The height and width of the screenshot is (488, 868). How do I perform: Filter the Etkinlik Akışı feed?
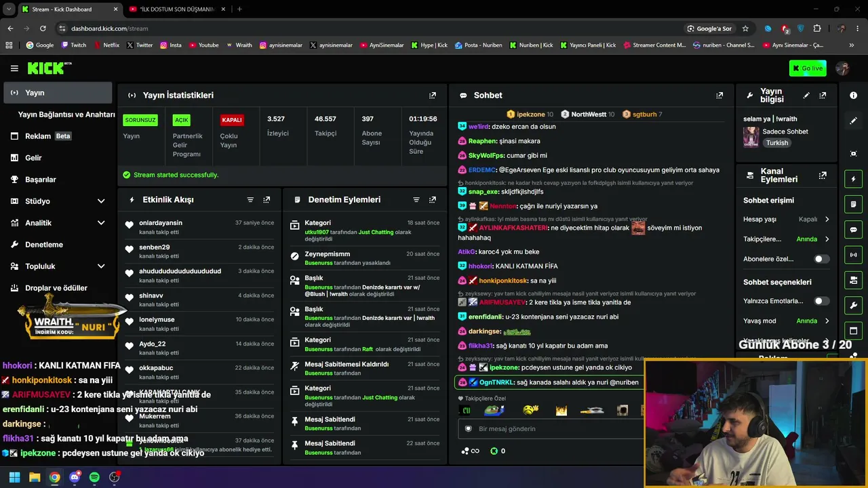click(250, 200)
